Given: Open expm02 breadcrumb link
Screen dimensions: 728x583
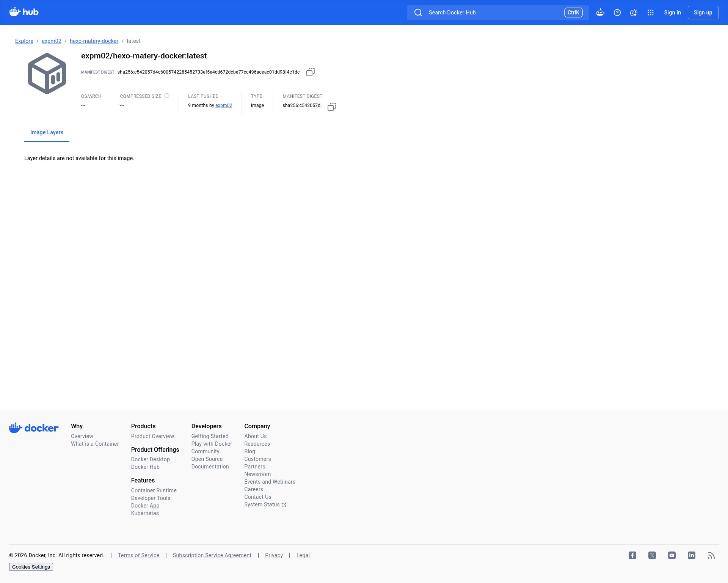Looking at the screenshot, I should (x=52, y=41).
